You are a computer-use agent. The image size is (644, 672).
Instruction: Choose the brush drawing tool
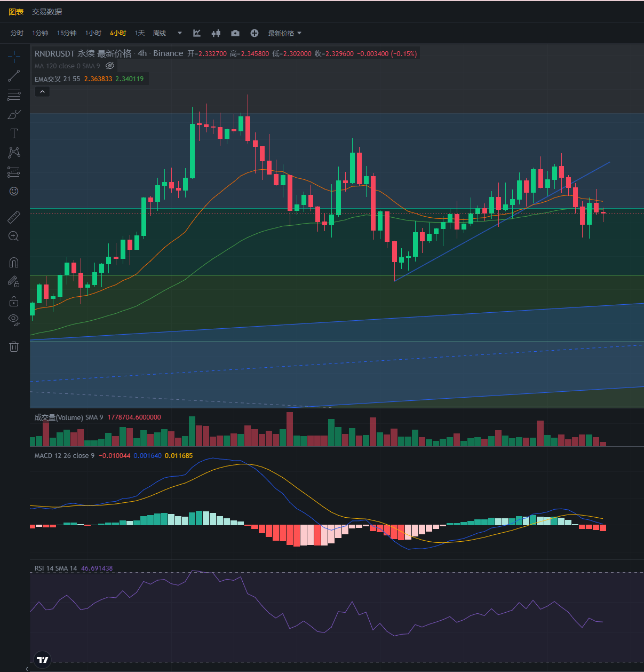14,115
